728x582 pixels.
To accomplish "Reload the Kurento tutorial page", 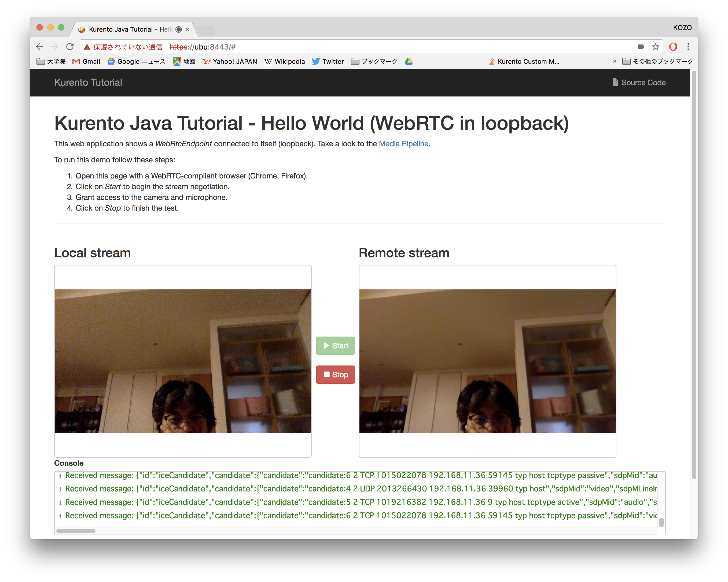I will (70, 47).
